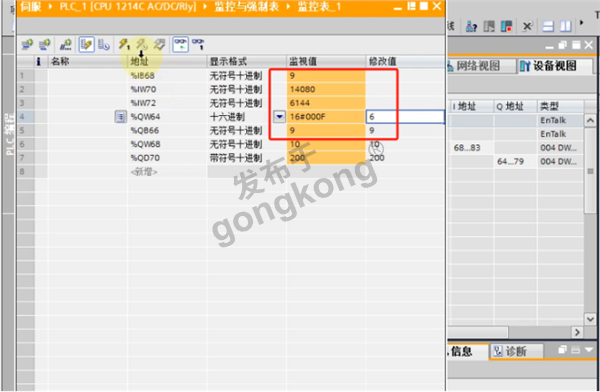The width and height of the screenshot is (600, 392).
Task: Open the display format dropdown for %QW64
Action: 279,116
